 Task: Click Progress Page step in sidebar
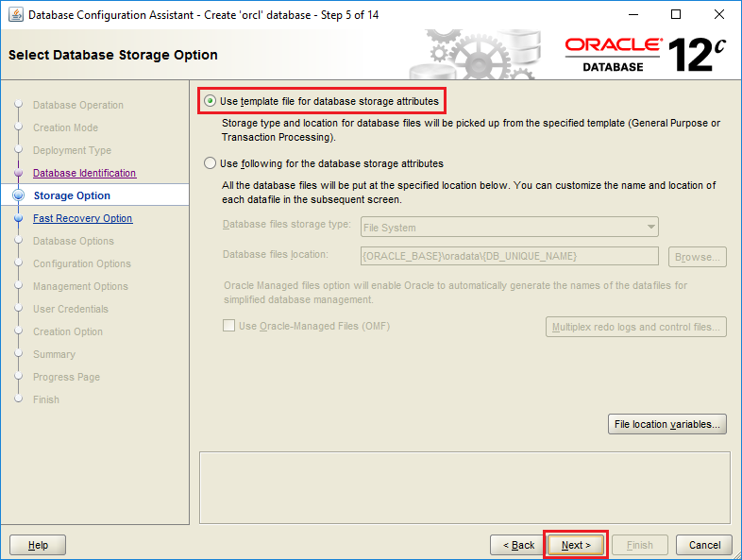pos(66,378)
